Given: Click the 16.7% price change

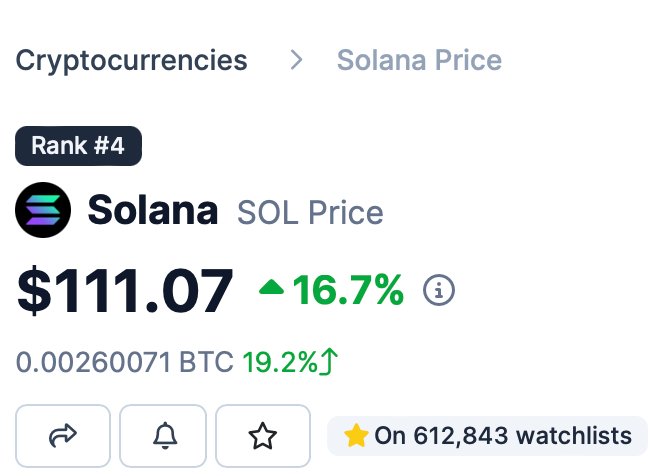Looking at the screenshot, I should (348, 290).
